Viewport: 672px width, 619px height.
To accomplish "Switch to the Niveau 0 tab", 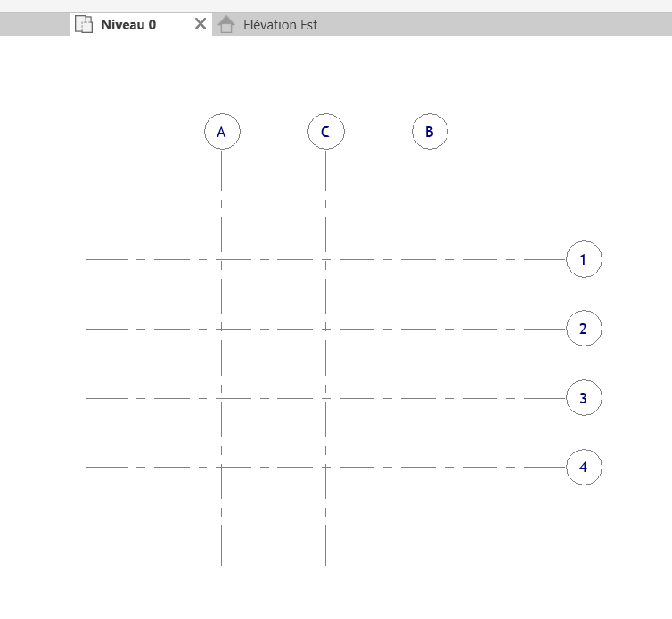I will click(128, 25).
